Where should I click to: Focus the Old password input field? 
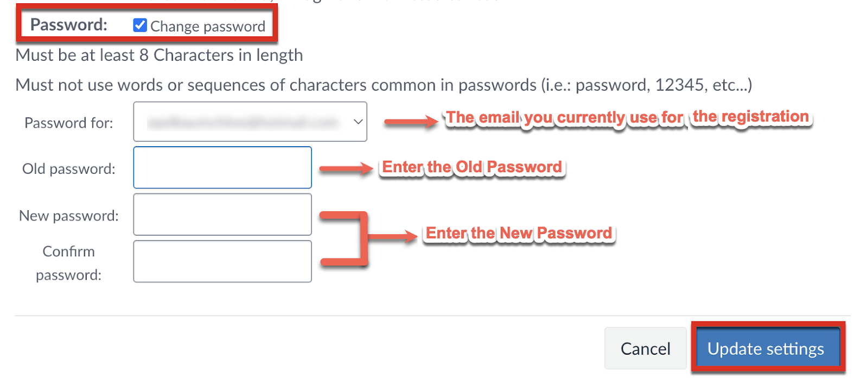coord(222,167)
